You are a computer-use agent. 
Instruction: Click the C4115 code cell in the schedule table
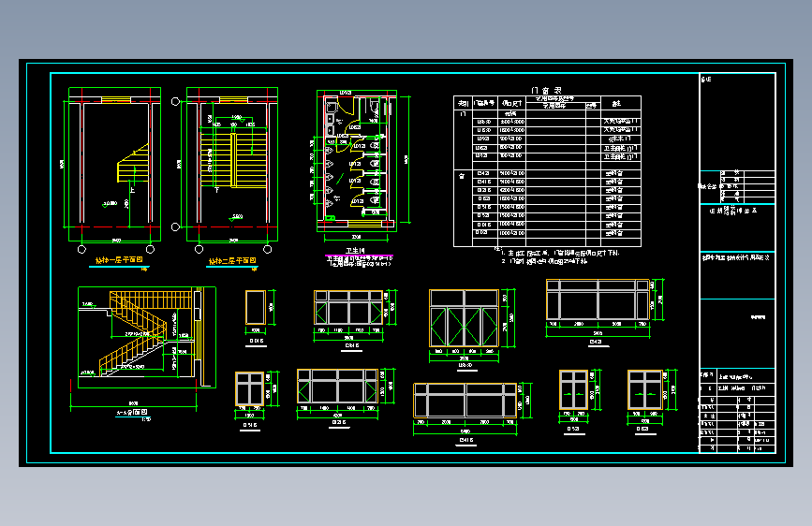483,182
